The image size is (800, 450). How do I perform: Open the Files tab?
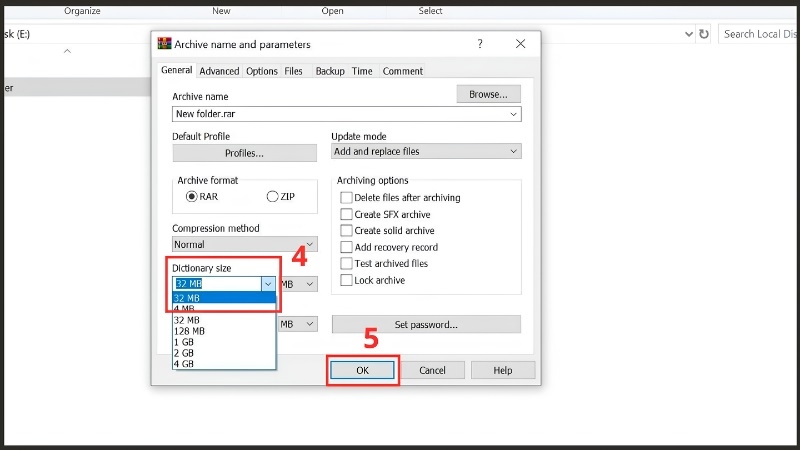click(x=293, y=71)
